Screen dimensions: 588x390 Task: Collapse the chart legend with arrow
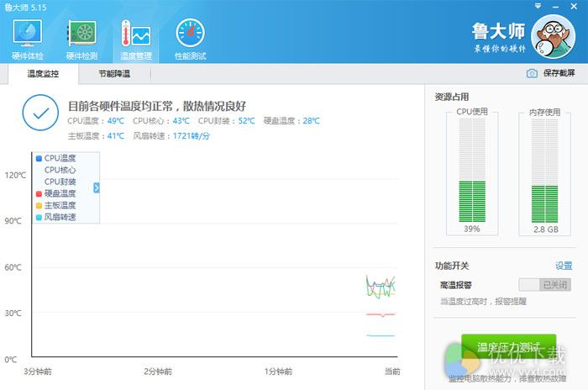97,187
